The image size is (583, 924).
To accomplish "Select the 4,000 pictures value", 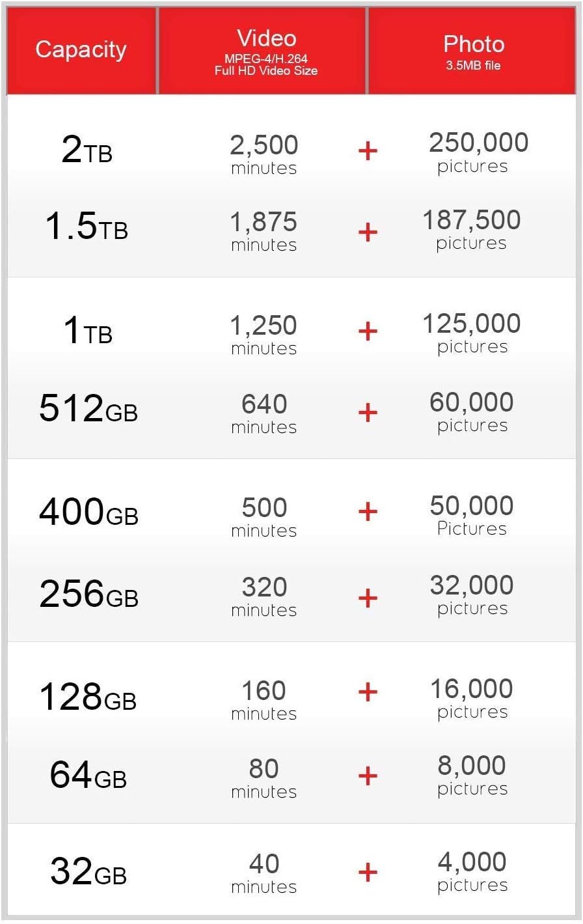I will tap(472, 871).
